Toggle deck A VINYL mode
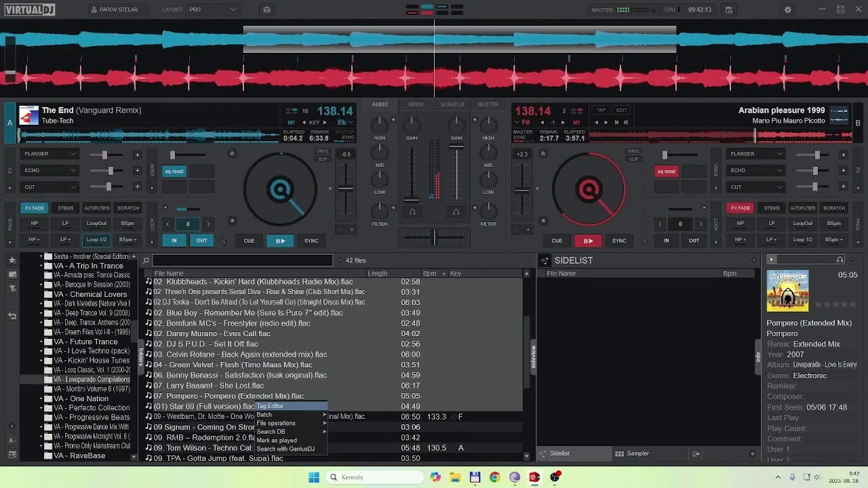 coord(323,151)
